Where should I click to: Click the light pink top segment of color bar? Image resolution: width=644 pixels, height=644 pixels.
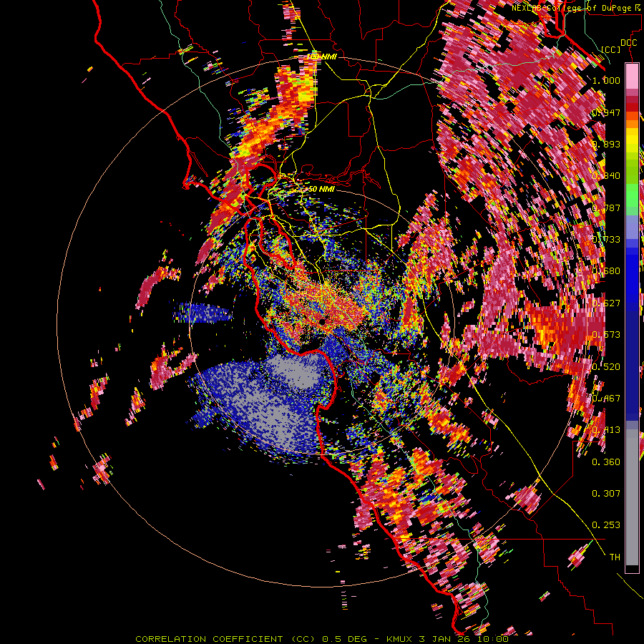[632, 76]
